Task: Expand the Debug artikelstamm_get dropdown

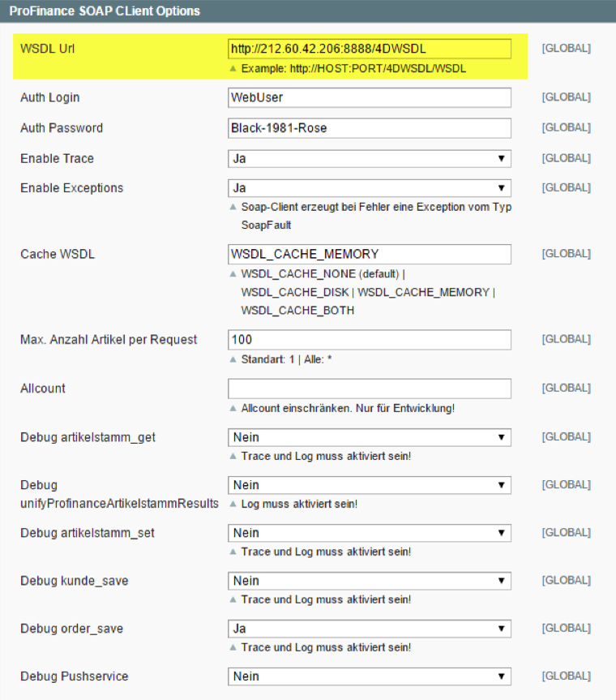Action: 370,437
